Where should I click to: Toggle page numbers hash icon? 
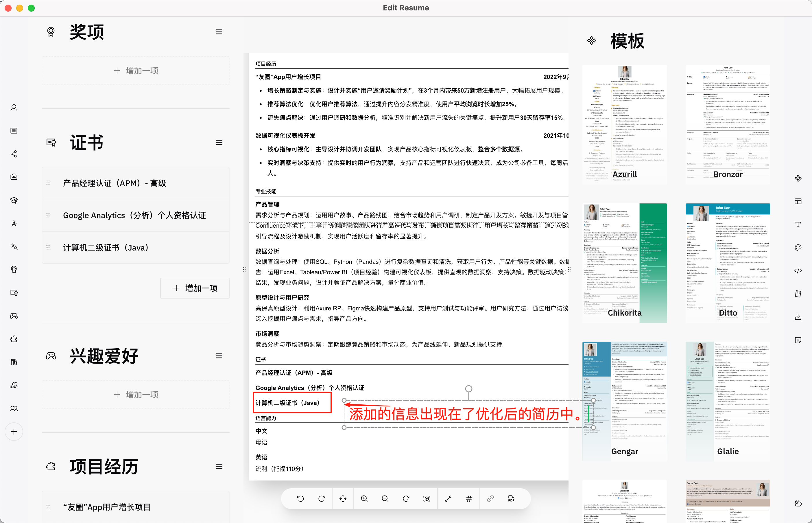pos(469,498)
